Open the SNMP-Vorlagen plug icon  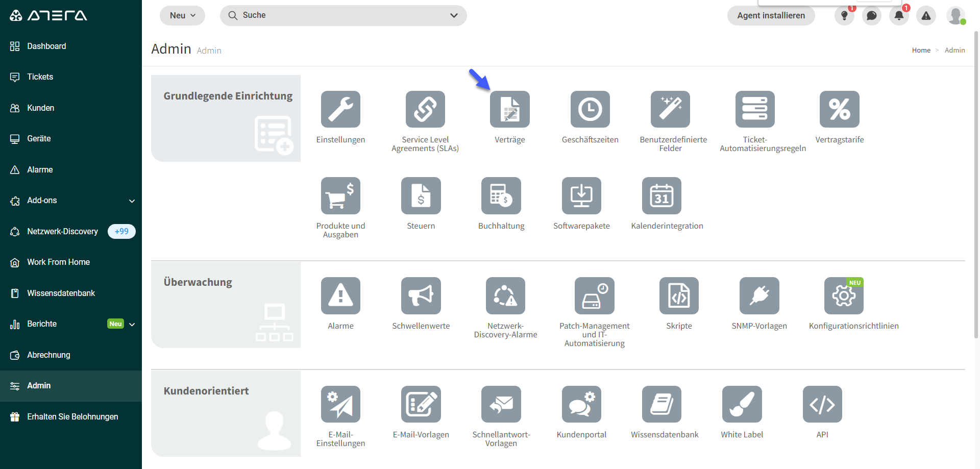click(759, 295)
